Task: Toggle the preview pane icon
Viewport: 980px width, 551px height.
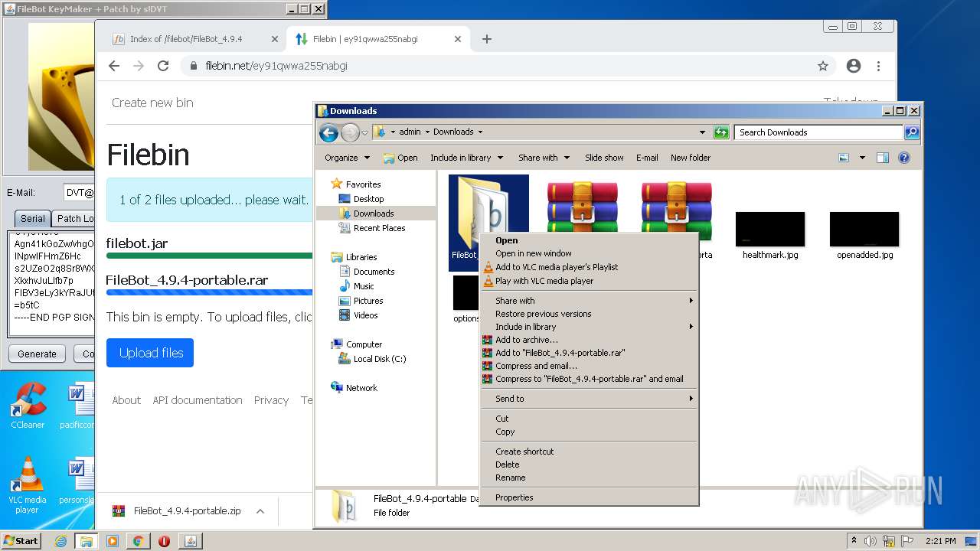Action: point(883,158)
